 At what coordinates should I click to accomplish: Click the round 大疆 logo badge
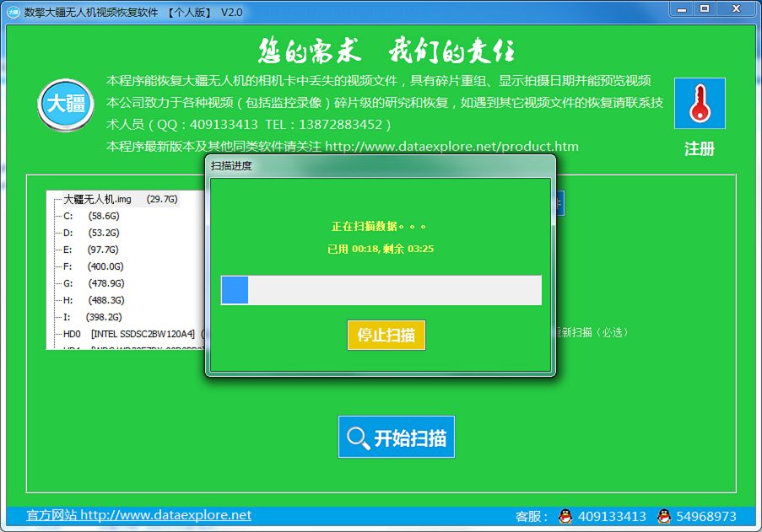point(66,105)
